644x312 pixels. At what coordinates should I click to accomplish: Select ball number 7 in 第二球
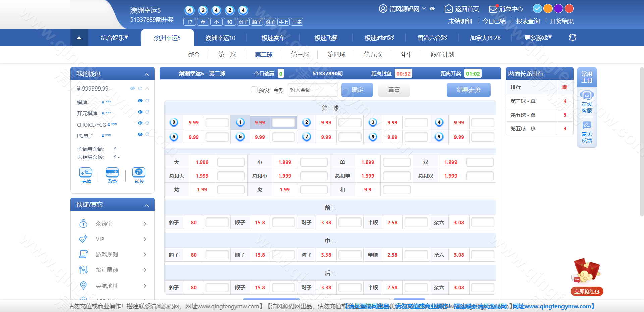click(307, 137)
